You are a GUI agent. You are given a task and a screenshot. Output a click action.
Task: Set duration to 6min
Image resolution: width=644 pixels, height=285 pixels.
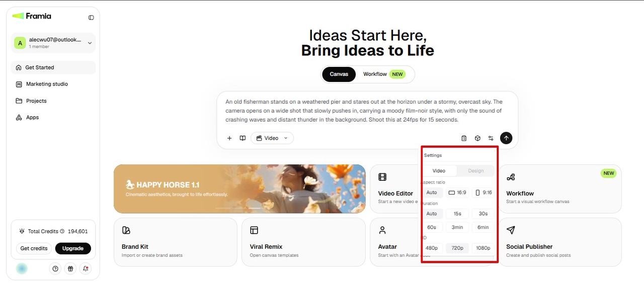[483, 227]
